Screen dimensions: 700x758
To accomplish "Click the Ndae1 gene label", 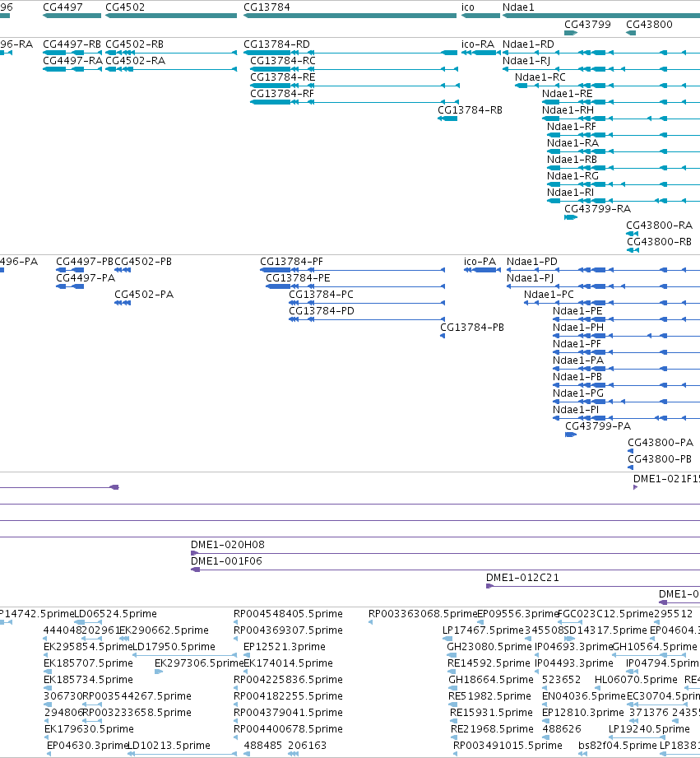I will tap(518, 7).
